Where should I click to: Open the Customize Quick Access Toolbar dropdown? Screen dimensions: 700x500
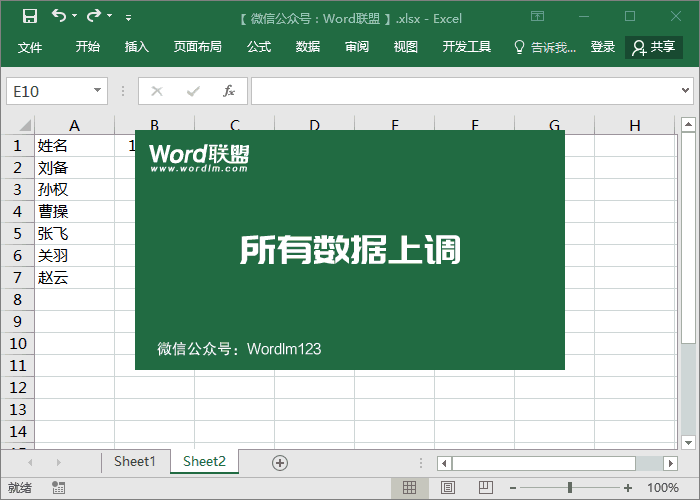coord(128,17)
